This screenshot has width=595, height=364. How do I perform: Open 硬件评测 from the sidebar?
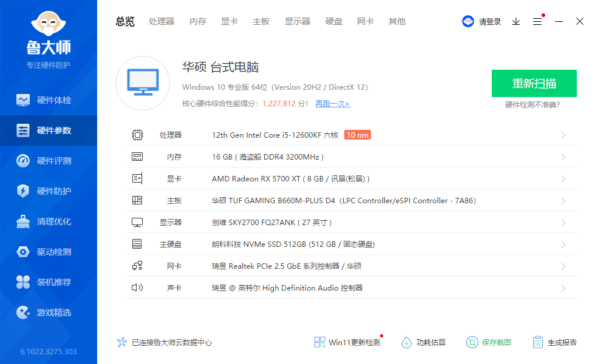(x=49, y=161)
